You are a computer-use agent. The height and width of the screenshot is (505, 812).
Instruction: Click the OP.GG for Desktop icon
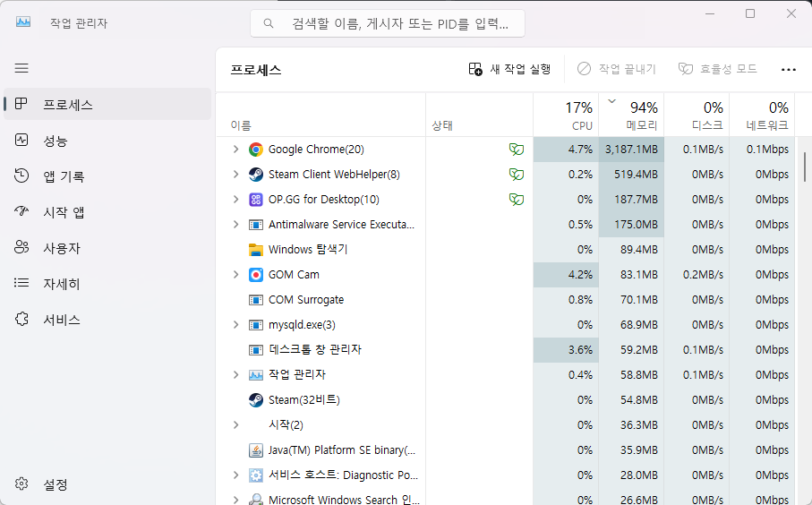tap(256, 200)
